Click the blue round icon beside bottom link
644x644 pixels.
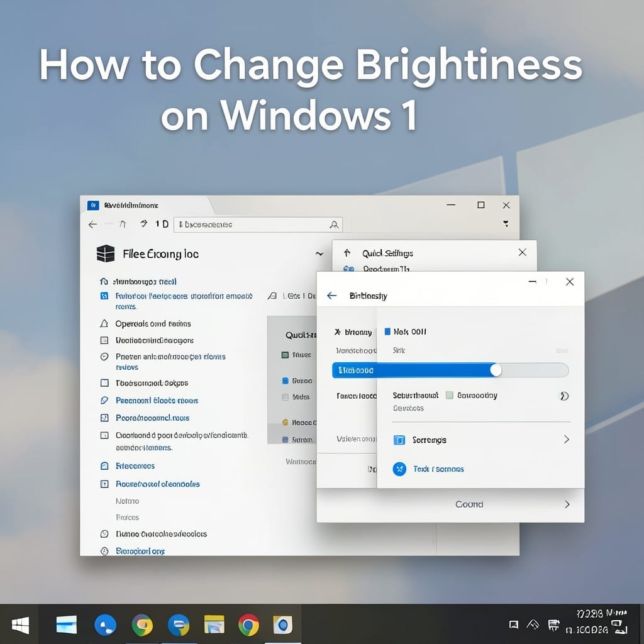[x=399, y=469]
